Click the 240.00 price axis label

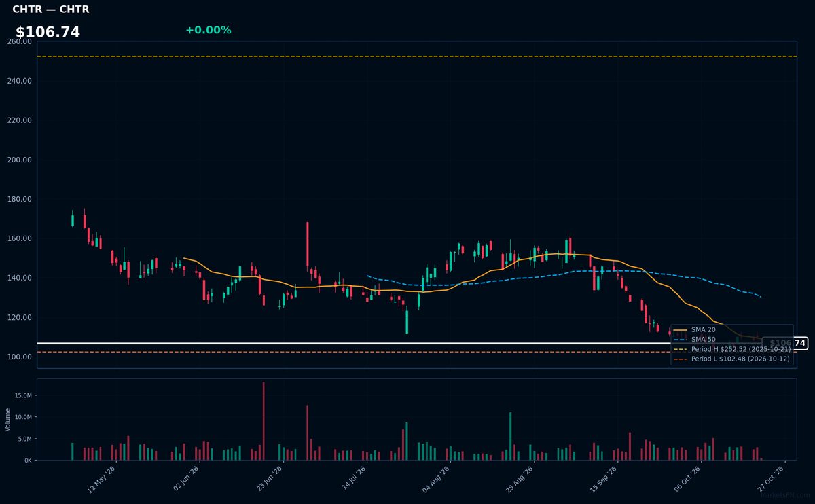20,81
